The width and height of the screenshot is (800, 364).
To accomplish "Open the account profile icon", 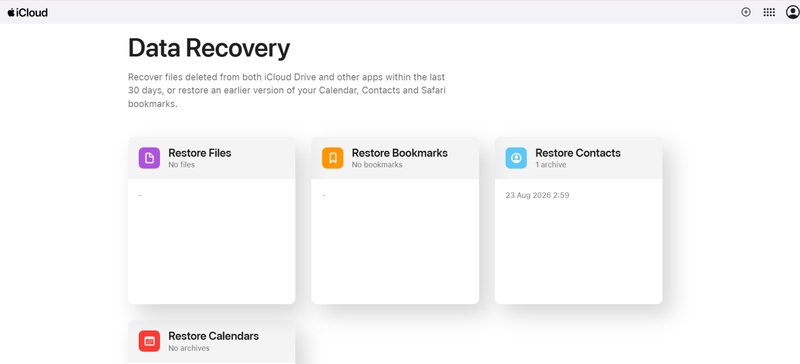I will pos(792,12).
